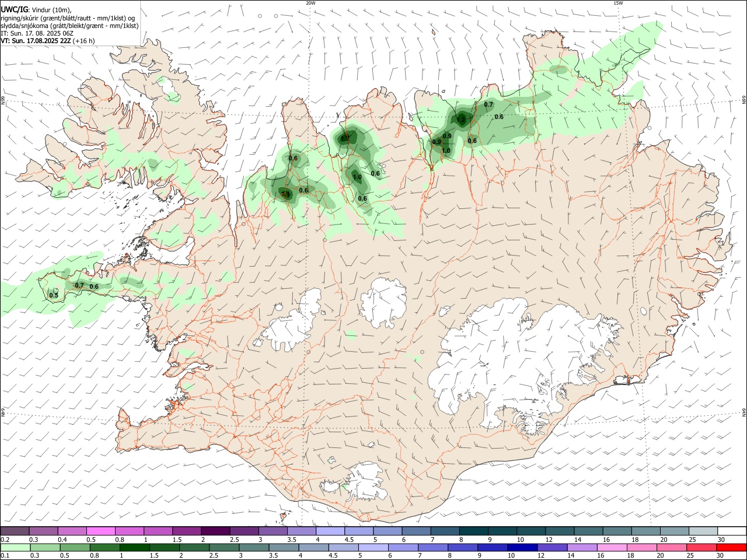Choose the bright red swatch after 30
This screenshot has height=560, width=747.
(731, 547)
